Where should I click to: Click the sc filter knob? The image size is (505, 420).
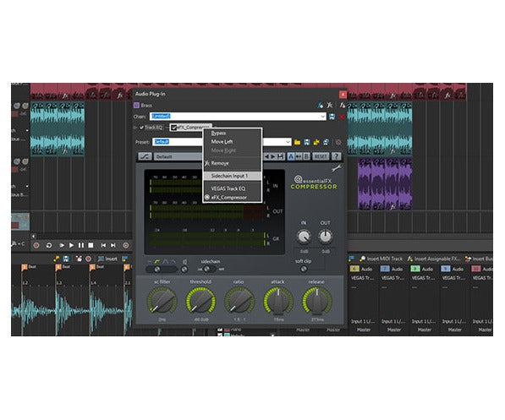click(x=162, y=301)
